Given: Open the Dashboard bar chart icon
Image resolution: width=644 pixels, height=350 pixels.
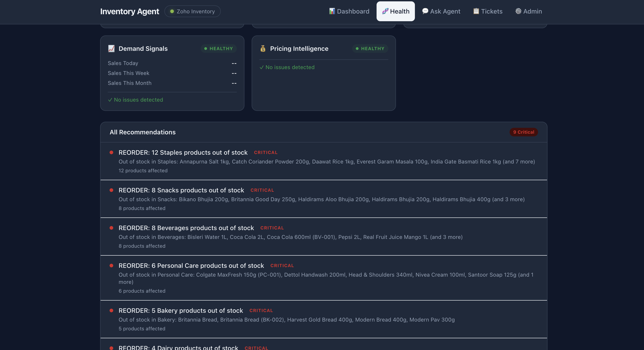Looking at the screenshot, I should click(x=332, y=11).
